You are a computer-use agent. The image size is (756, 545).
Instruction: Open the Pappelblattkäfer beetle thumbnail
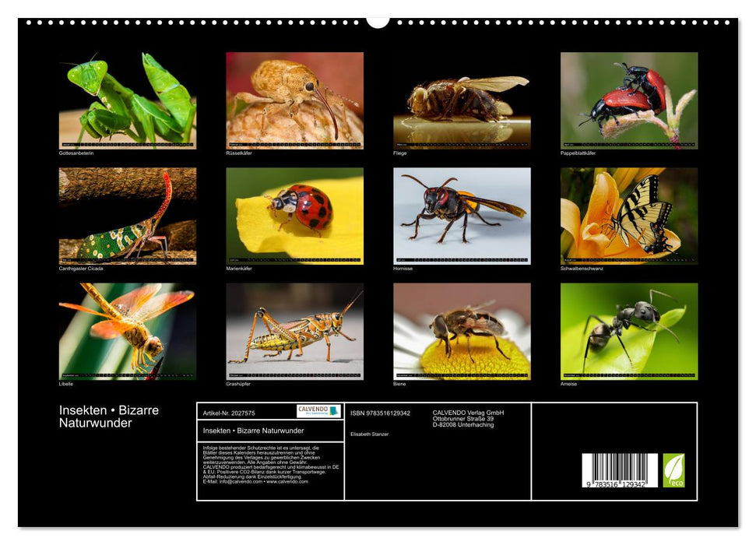[x=629, y=97]
